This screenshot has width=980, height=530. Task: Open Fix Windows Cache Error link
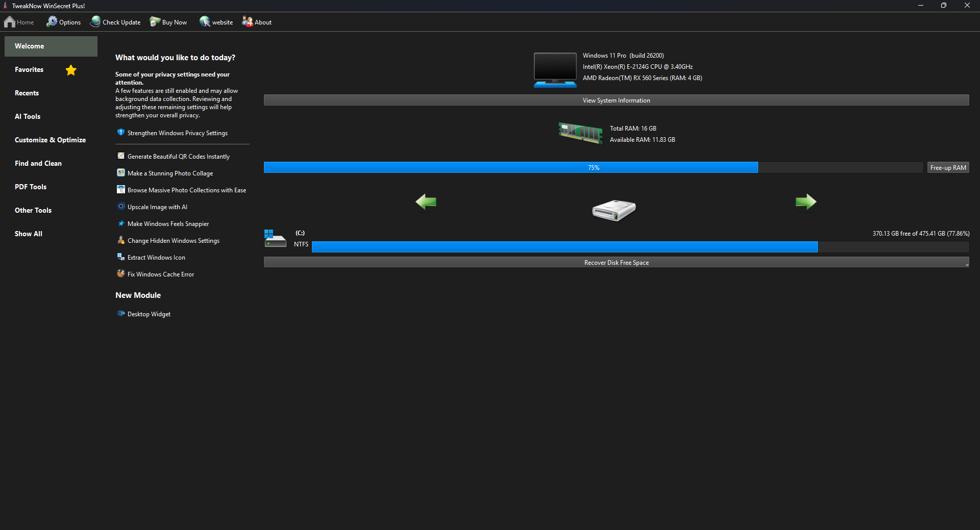coord(161,274)
